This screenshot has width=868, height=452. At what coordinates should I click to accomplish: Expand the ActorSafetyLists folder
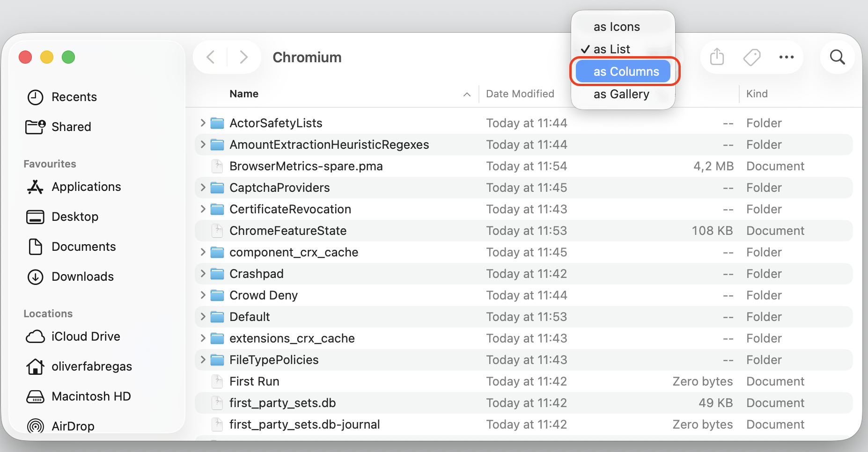pyautogui.click(x=203, y=123)
